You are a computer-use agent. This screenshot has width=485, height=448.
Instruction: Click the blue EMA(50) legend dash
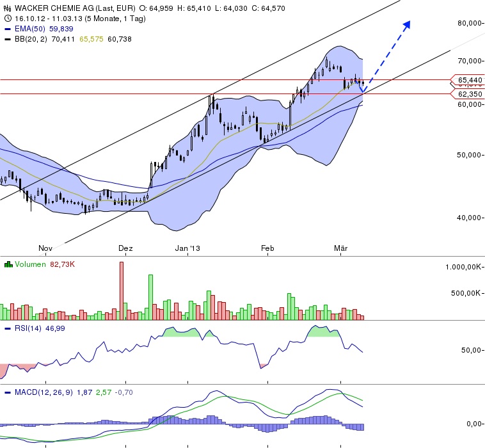click(x=8, y=29)
